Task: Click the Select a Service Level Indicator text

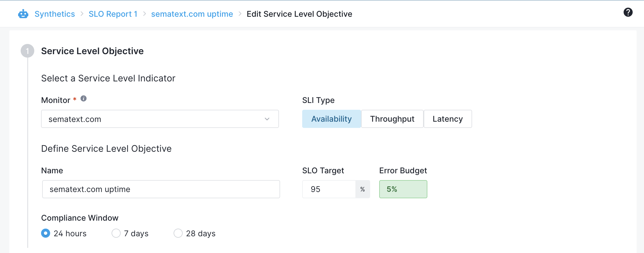Action: point(108,78)
